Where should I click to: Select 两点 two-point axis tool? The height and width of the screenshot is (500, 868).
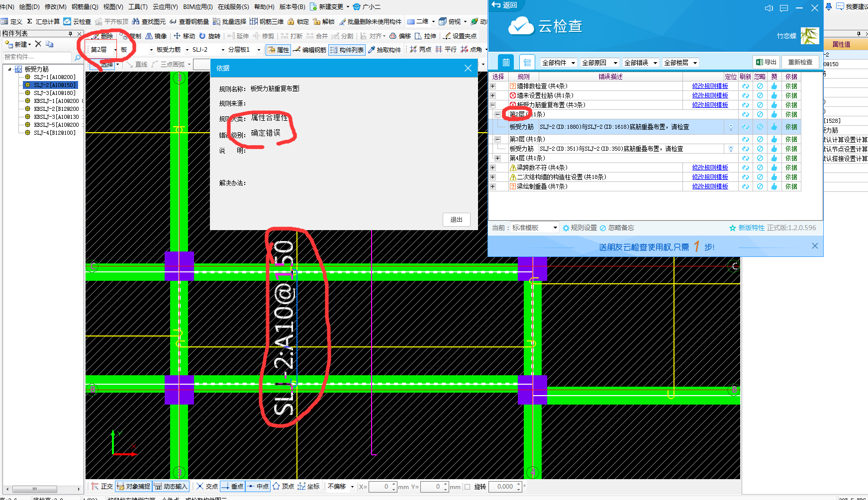(x=420, y=50)
